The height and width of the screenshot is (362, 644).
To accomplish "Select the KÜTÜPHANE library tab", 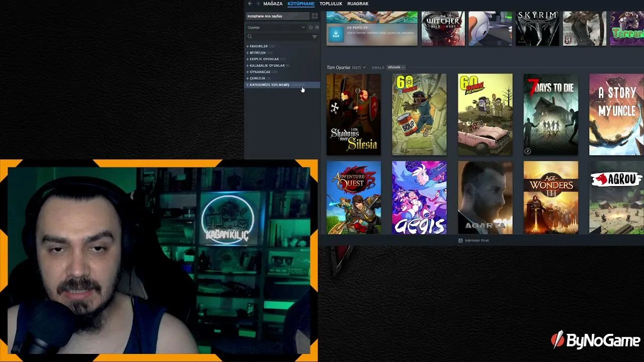I will point(301,4).
